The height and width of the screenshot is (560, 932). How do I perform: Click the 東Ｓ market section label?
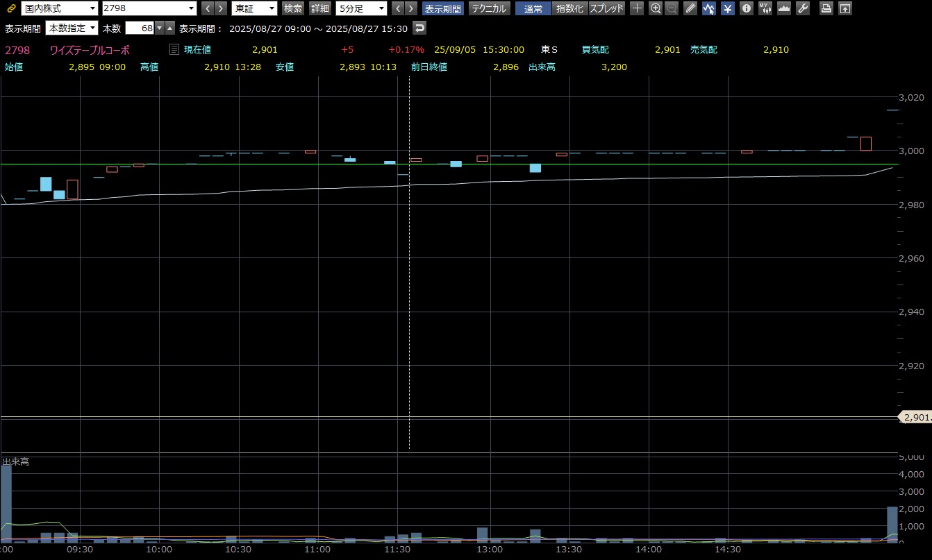tap(549, 50)
